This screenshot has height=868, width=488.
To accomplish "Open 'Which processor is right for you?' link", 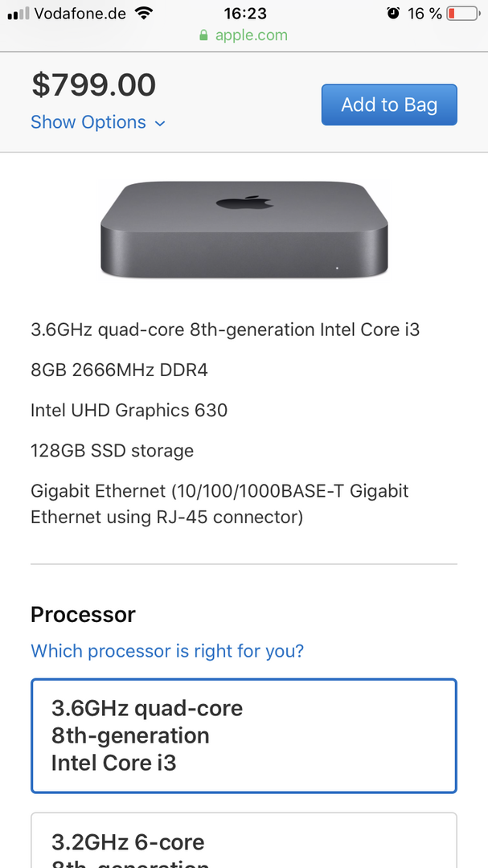I will coord(167,650).
